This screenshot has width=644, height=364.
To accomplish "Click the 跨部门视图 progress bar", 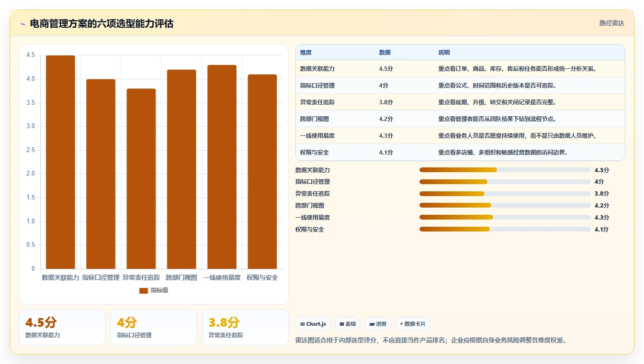I will [505, 205].
